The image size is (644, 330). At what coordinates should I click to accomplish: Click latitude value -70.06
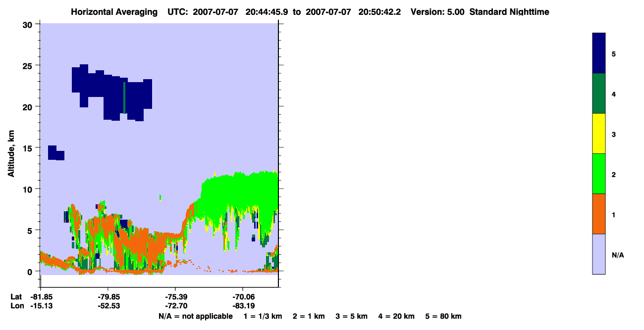(x=243, y=296)
